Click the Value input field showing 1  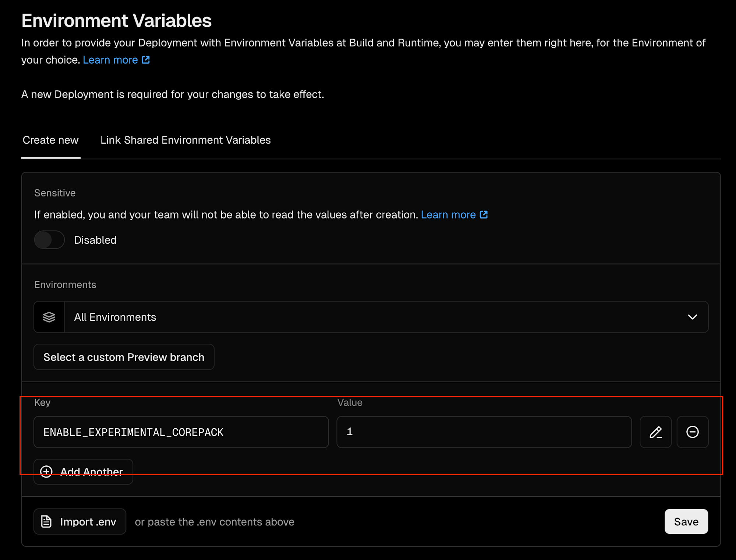point(484,432)
